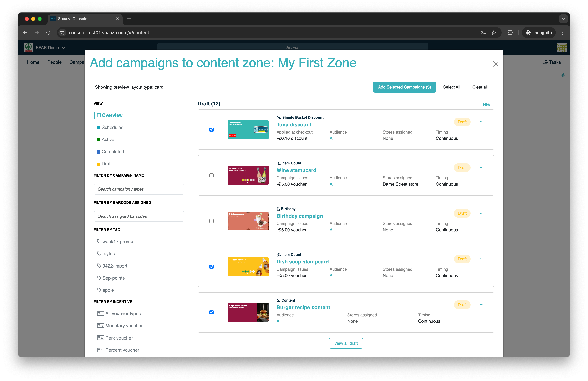Click the Overview clipboard icon
588x381 pixels.
click(x=99, y=115)
